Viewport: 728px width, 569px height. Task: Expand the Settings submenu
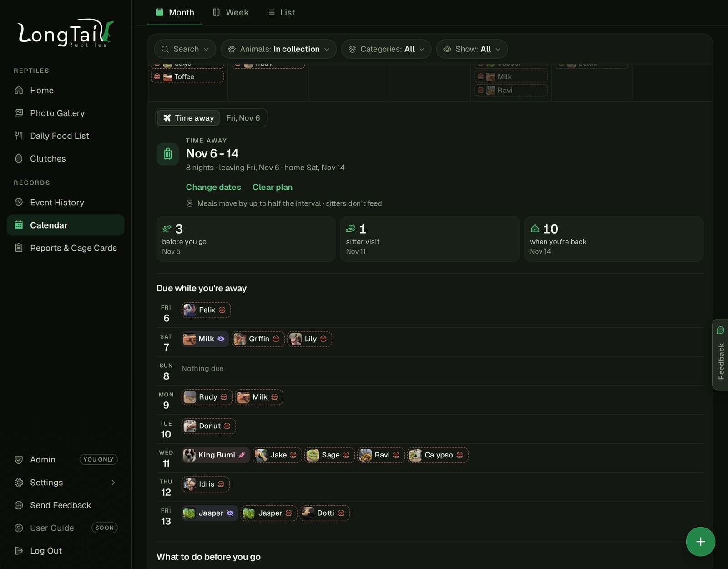pos(66,483)
